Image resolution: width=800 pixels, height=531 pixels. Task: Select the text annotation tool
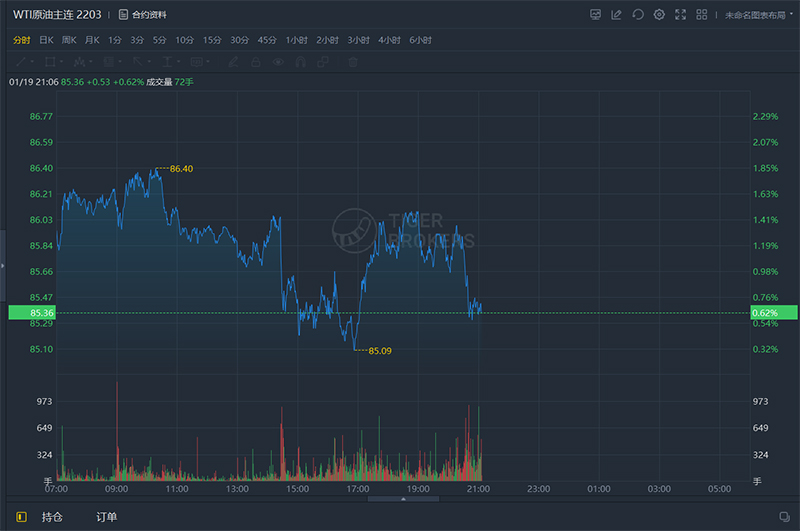[167, 62]
